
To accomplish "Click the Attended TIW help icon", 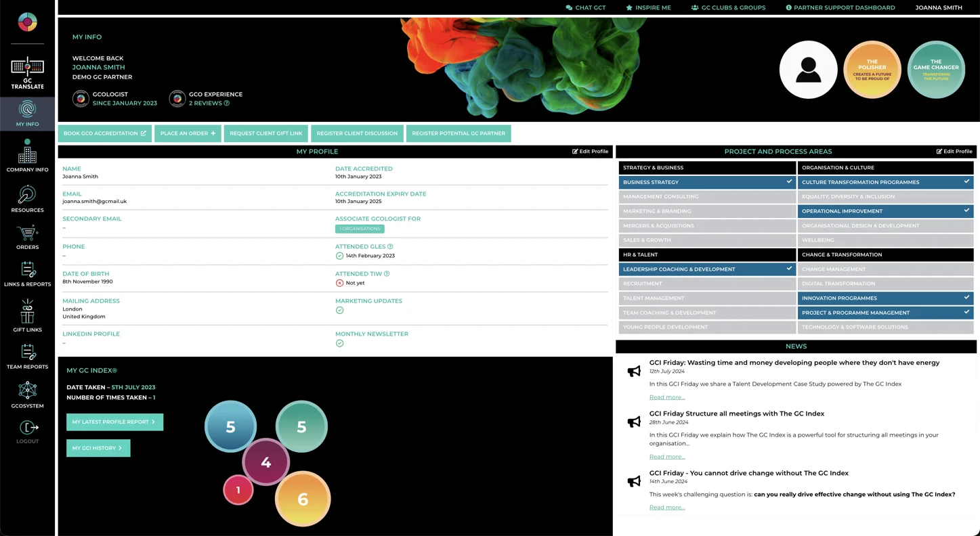I will point(387,274).
